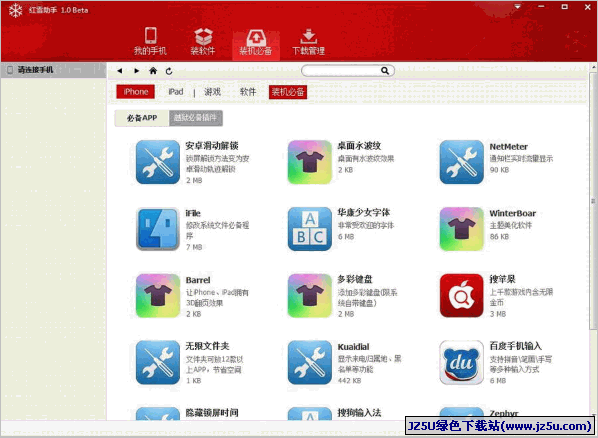This screenshot has width=598, height=438.
Task: Open the NetMeter app icon
Action: click(461, 162)
